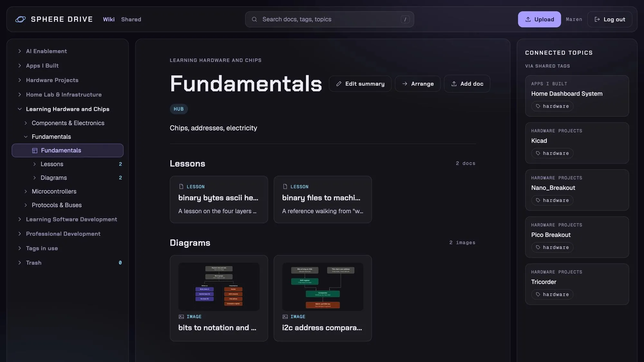
Task: Click the 'CONNECTED TOPICS' panel heading
Action: coord(559,53)
